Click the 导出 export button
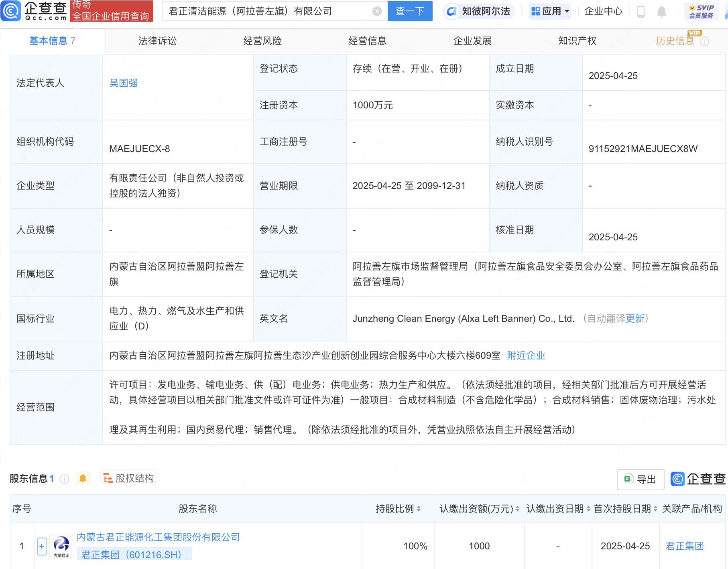 (641, 479)
